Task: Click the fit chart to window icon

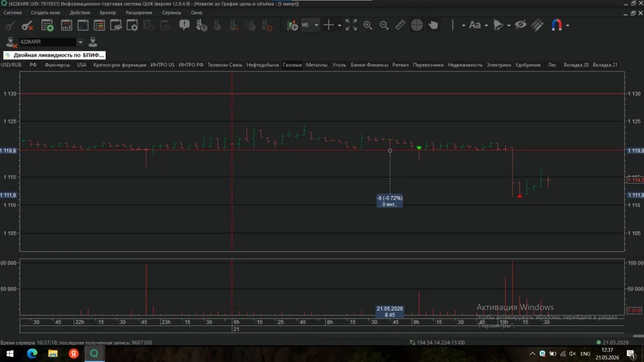Action: click(351, 25)
